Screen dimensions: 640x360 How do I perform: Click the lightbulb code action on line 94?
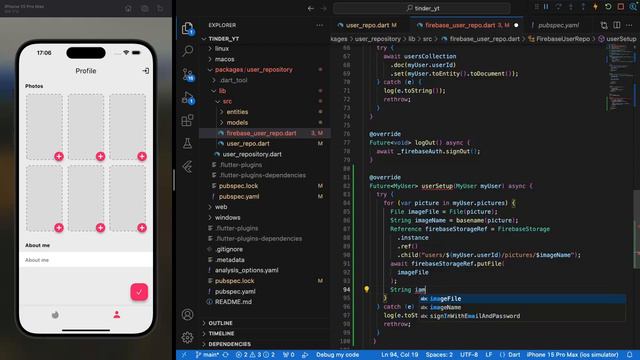367,289
